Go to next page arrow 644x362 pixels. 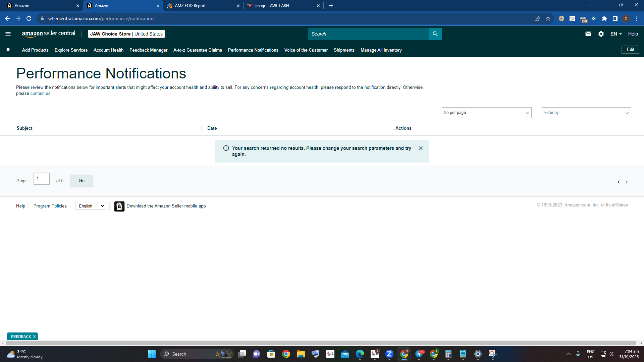point(627,182)
